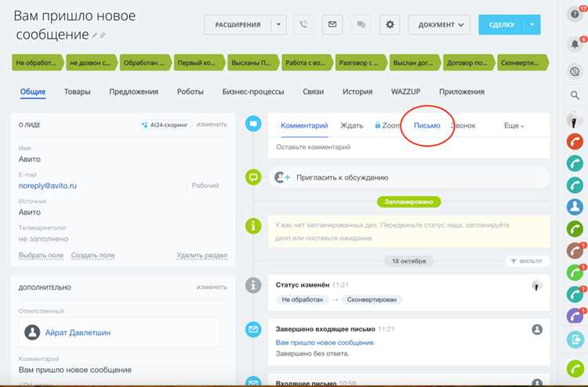Switch to the История tab
The height and width of the screenshot is (387, 588).
coord(358,92)
